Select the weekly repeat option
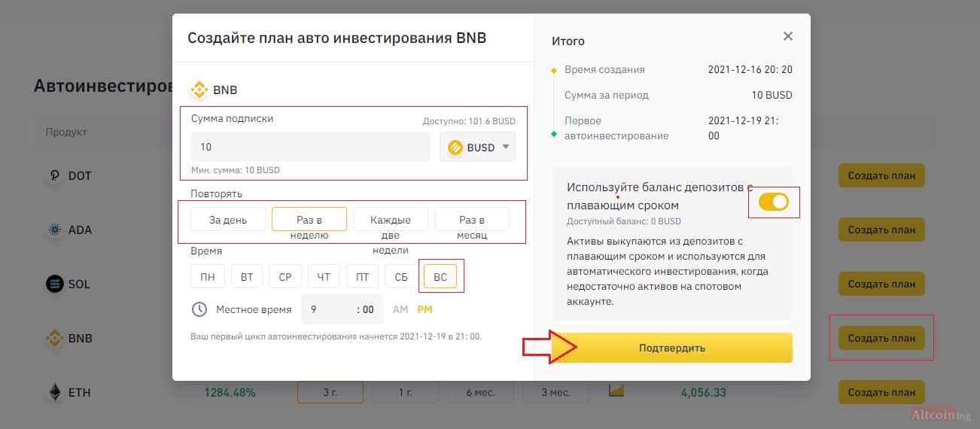The image size is (980, 429). (309, 220)
